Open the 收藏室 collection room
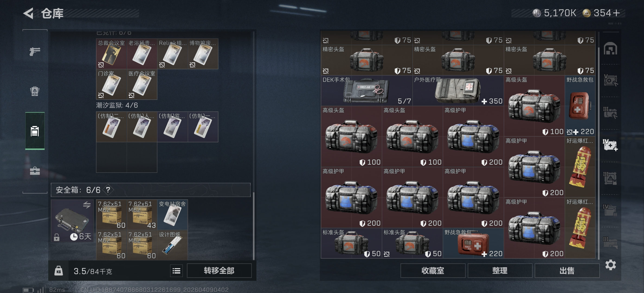The width and height of the screenshot is (644, 293). pyautogui.click(x=433, y=271)
